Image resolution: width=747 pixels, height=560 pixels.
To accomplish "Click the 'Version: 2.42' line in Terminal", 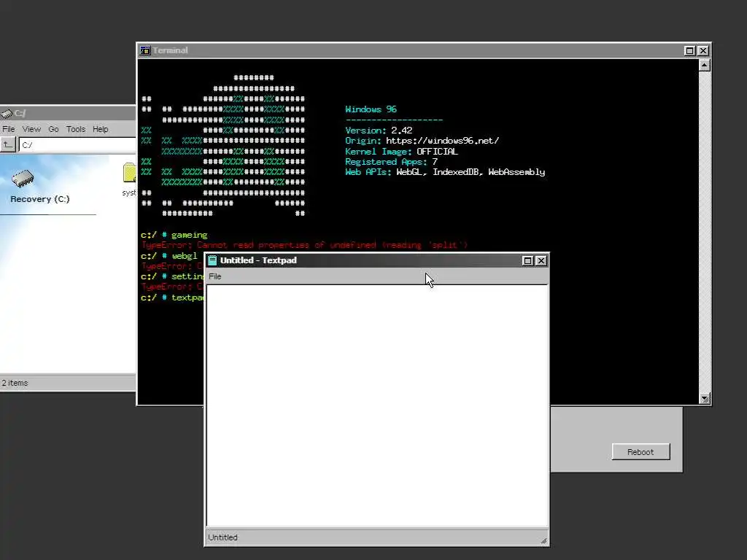I will click(379, 131).
